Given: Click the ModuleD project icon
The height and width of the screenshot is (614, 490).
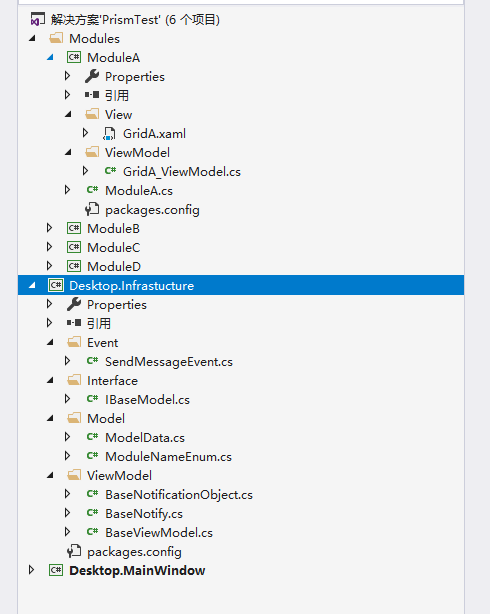Looking at the screenshot, I should click(74, 266).
